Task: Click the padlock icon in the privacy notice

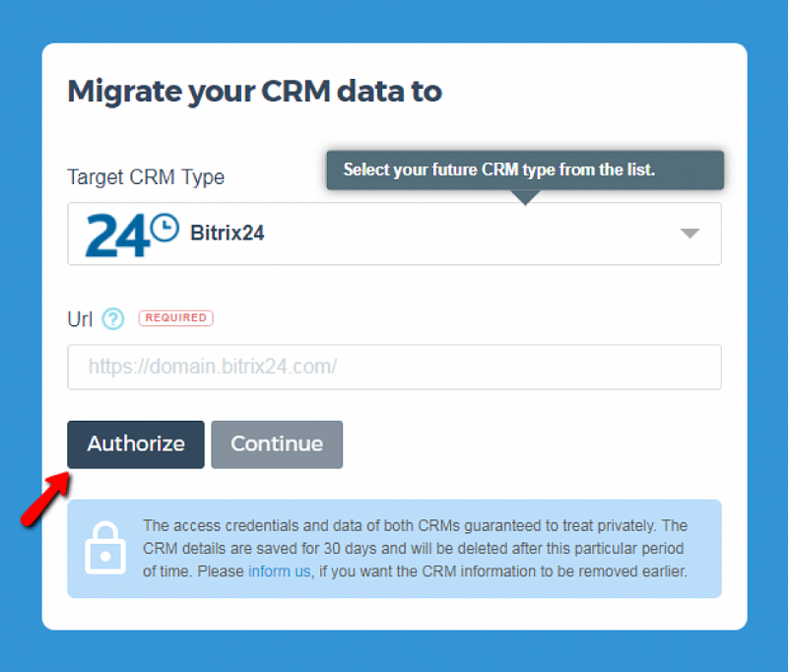Action: (105, 548)
